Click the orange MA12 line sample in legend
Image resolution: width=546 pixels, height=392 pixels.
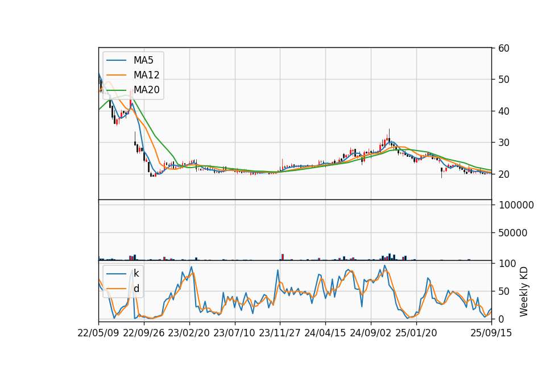[116, 75]
